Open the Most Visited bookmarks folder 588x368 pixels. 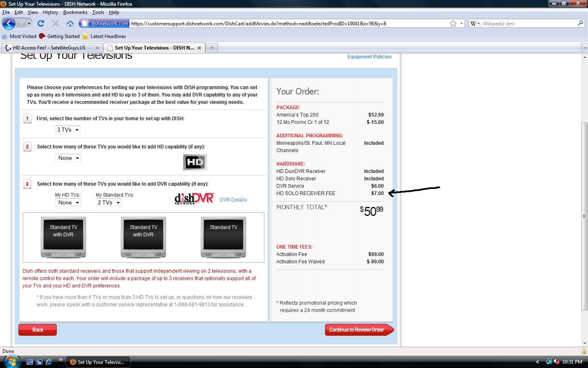click(19, 36)
